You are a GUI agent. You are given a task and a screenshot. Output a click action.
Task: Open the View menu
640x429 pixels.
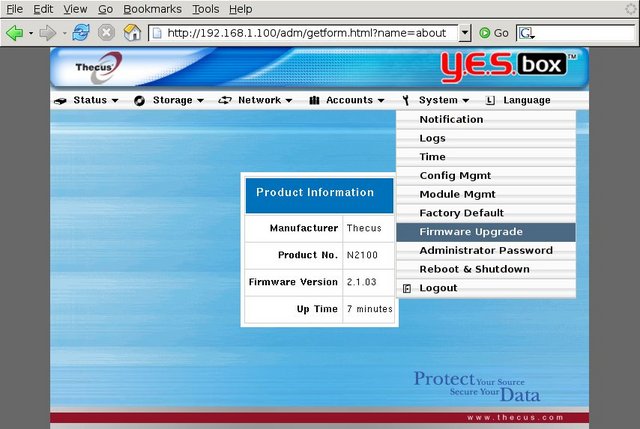[x=75, y=9]
